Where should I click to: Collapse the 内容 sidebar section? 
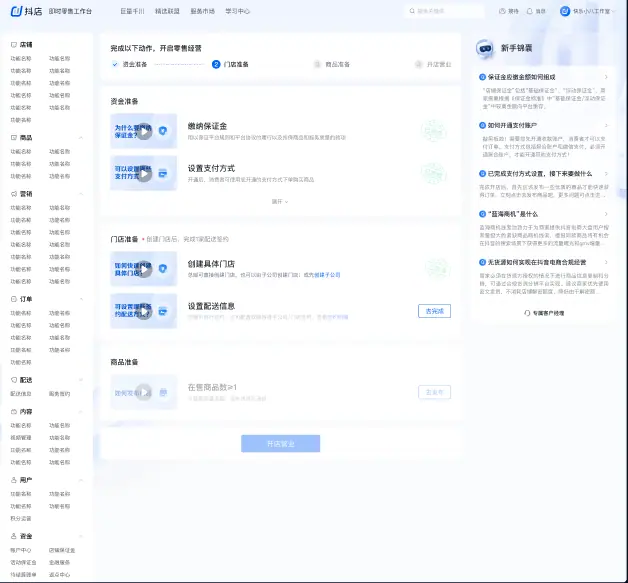click(81, 412)
